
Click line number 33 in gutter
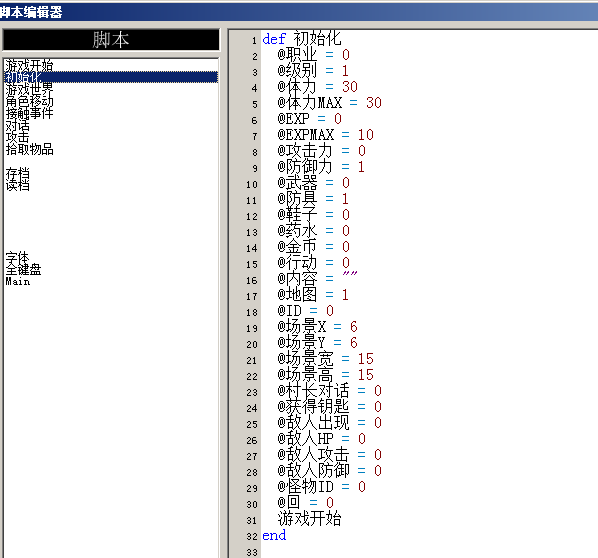pos(252,552)
